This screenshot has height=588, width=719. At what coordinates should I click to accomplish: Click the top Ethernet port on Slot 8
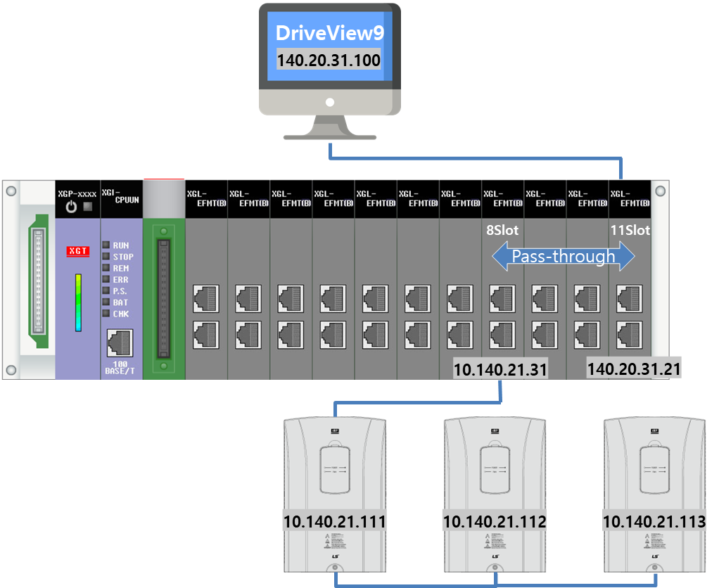(502, 298)
